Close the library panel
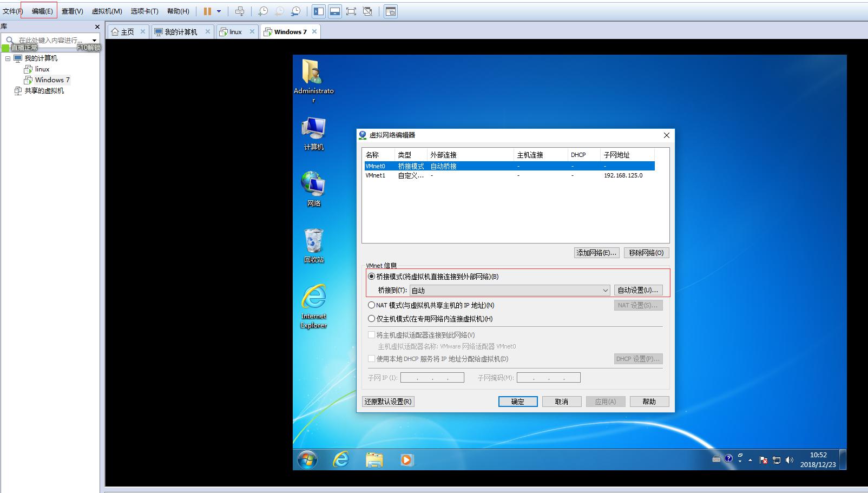868x493 pixels. (x=97, y=27)
